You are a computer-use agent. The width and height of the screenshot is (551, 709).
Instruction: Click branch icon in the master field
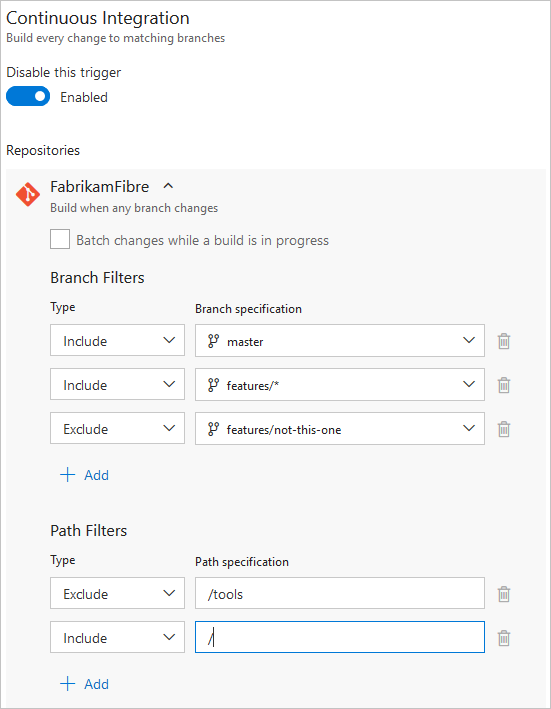[213, 341]
